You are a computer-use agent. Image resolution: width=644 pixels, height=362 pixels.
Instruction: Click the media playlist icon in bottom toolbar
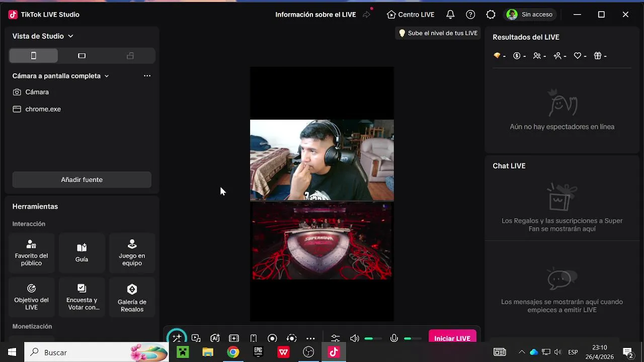(x=196, y=338)
